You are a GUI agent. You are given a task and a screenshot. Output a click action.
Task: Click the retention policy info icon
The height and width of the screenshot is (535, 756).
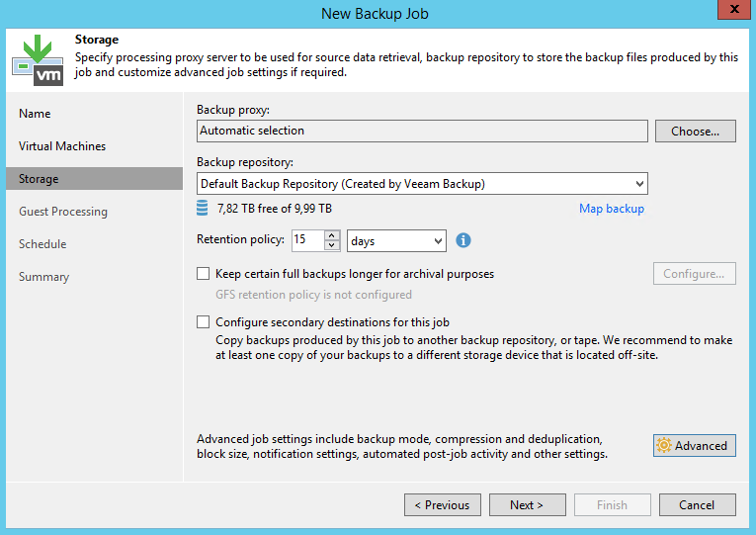pyautogui.click(x=462, y=240)
